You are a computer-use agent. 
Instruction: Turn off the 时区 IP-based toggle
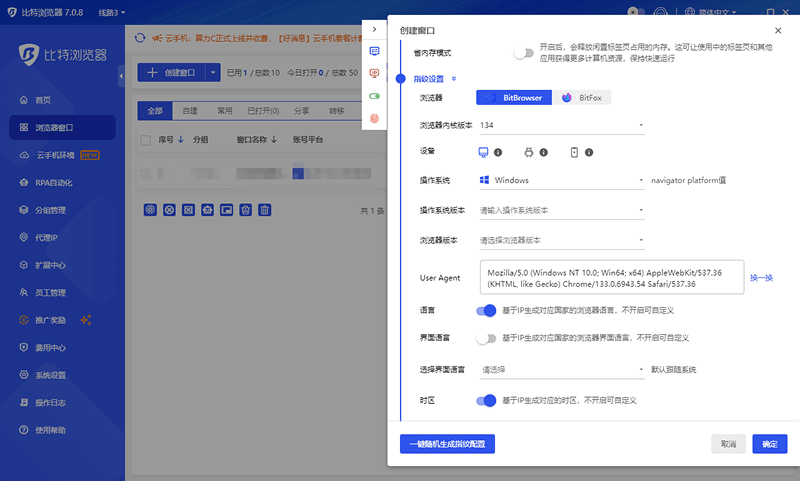pyautogui.click(x=487, y=400)
